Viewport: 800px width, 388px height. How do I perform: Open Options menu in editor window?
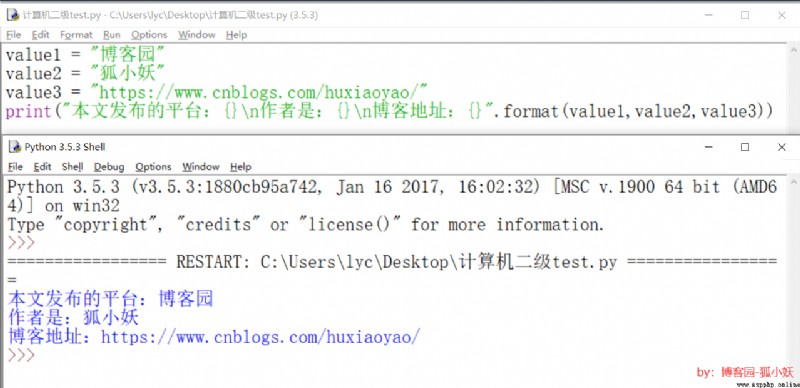149,35
